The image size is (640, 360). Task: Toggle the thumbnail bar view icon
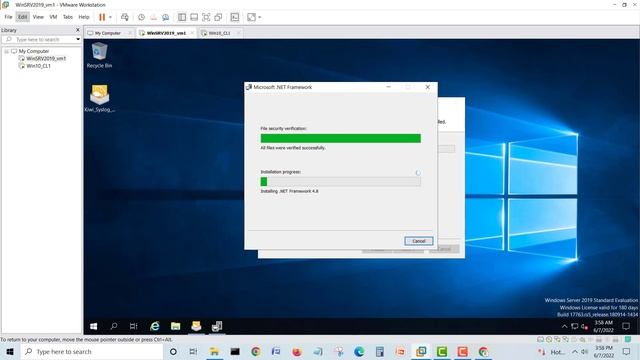click(194, 17)
